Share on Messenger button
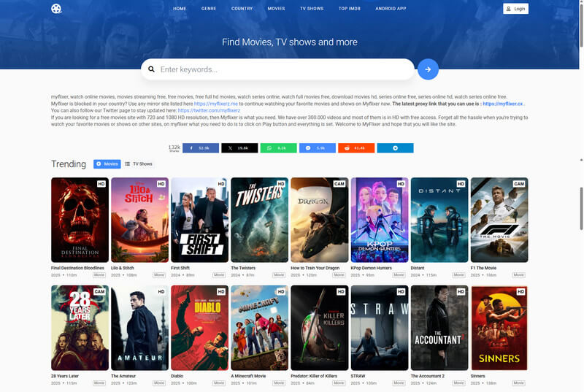 [318, 147]
